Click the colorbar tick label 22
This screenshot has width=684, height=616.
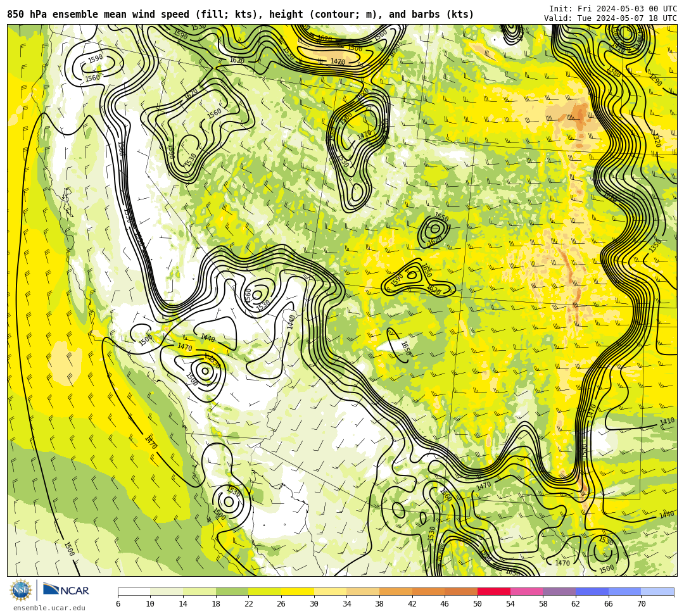point(249,604)
